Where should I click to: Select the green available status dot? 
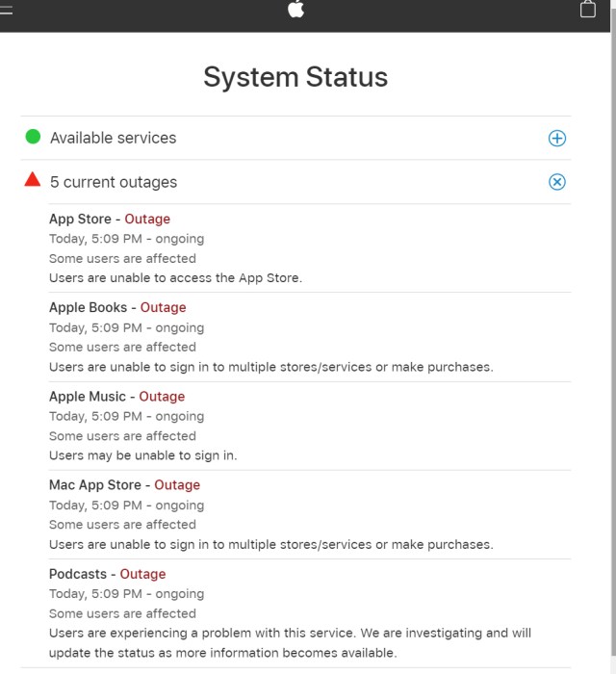click(x=33, y=137)
